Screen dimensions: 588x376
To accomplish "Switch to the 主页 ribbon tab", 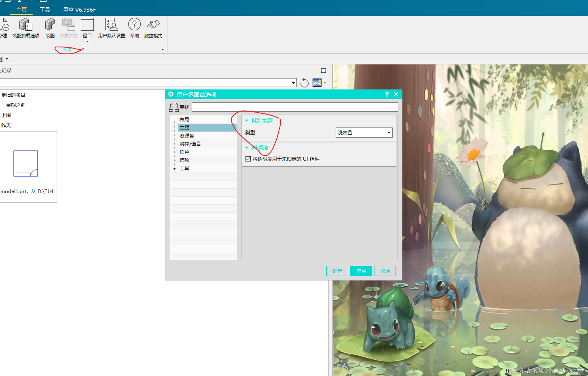I will click(x=21, y=10).
